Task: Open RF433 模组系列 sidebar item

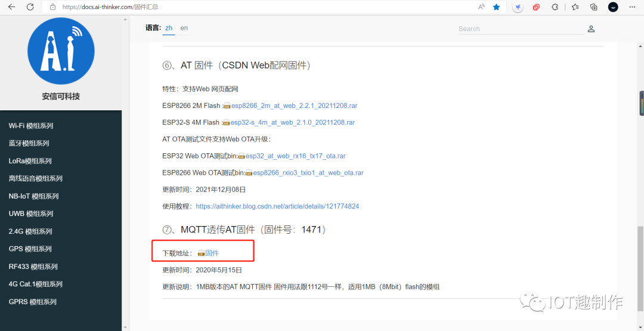Action: pos(33,267)
